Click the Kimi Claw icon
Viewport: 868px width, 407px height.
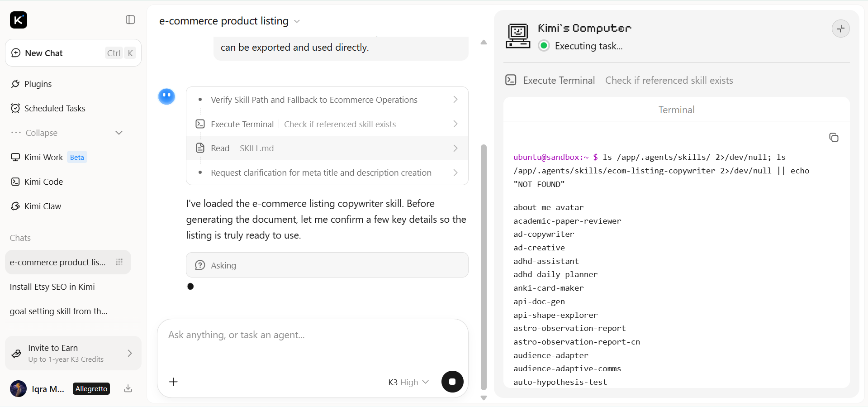point(15,206)
